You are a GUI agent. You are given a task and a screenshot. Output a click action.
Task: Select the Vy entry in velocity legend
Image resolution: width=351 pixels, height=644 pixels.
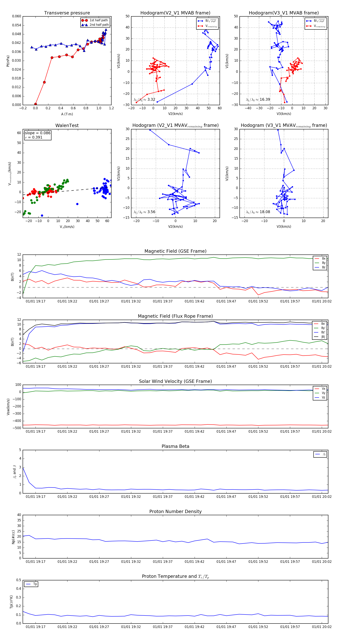tap(320, 393)
